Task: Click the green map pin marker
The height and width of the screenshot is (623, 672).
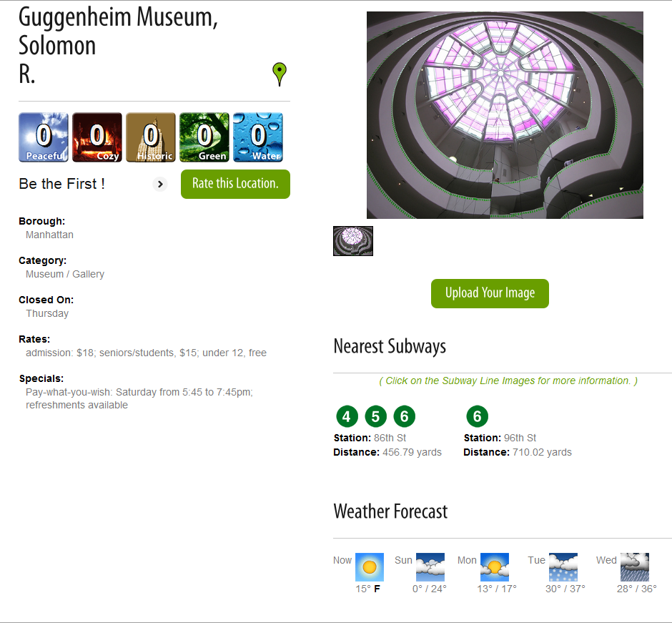Action: [280, 74]
